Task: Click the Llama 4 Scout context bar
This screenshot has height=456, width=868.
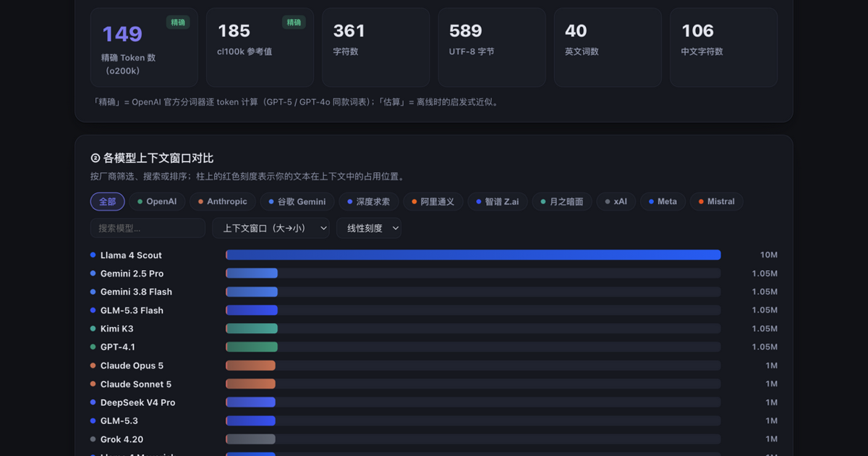Action: (x=473, y=255)
